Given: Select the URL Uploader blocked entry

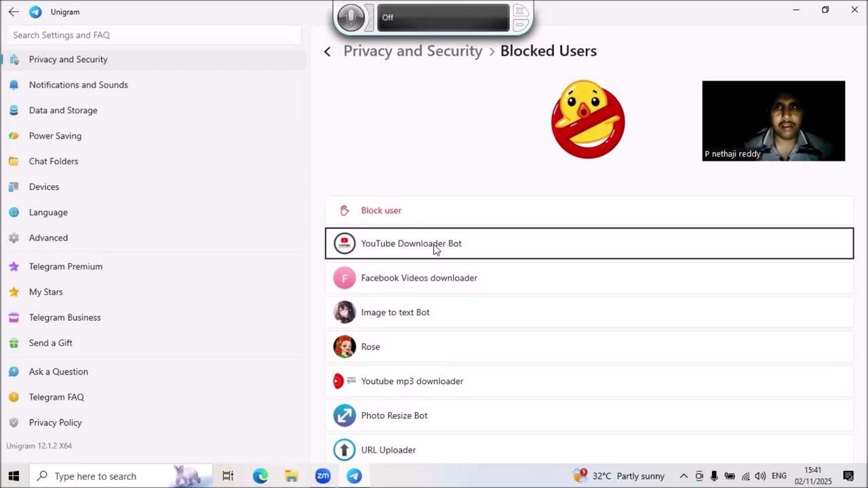Looking at the screenshot, I should [589, 450].
